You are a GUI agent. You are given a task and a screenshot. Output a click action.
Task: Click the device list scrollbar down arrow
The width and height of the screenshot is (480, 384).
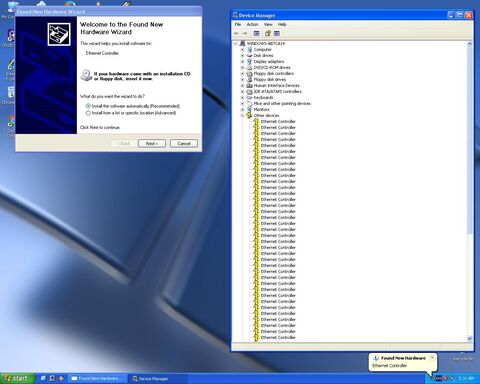pyautogui.click(x=470, y=338)
